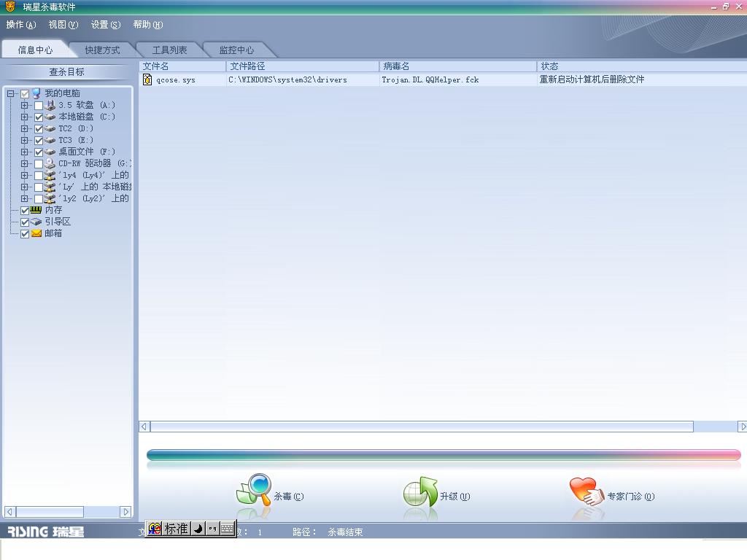Click the 病毒名 column header
The width and height of the screenshot is (747, 560).
[x=458, y=66]
